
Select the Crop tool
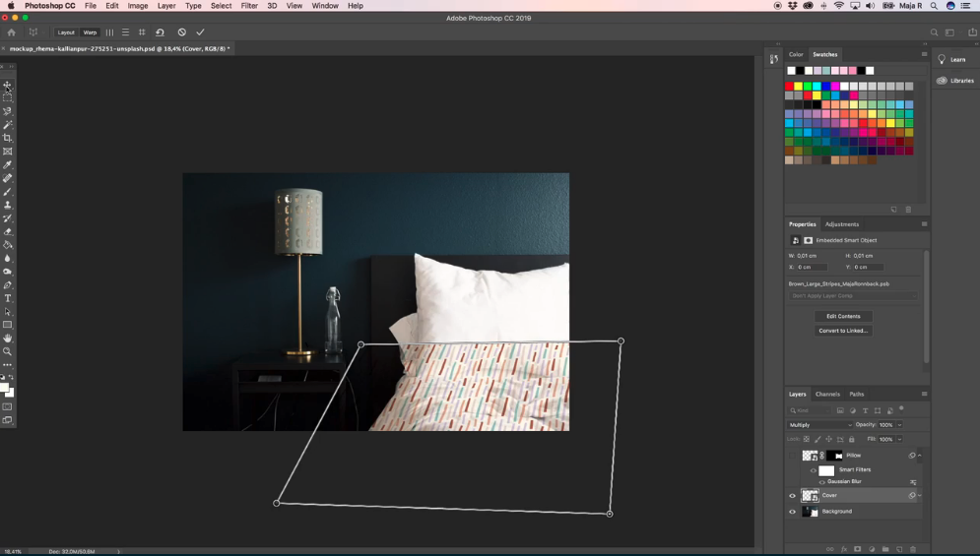click(8, 138)
